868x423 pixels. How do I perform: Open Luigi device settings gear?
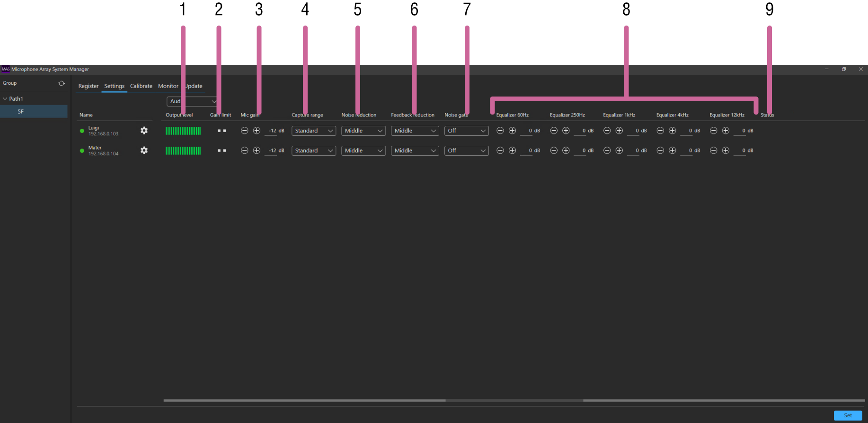pyautogui.click(x=144, y=131)
